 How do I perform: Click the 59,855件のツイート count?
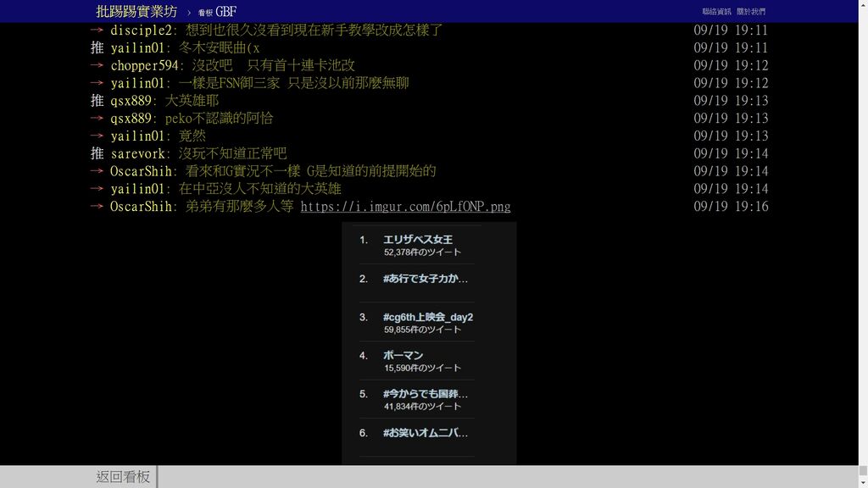(x=422, y=330)
